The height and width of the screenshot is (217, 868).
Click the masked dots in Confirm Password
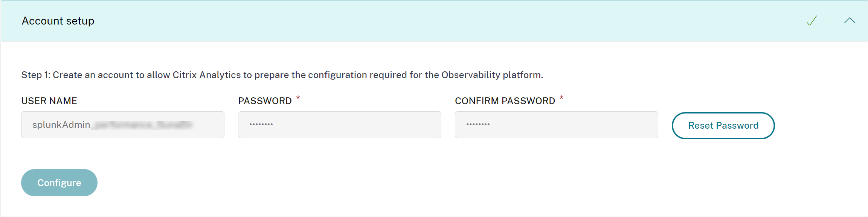(478, 124)
